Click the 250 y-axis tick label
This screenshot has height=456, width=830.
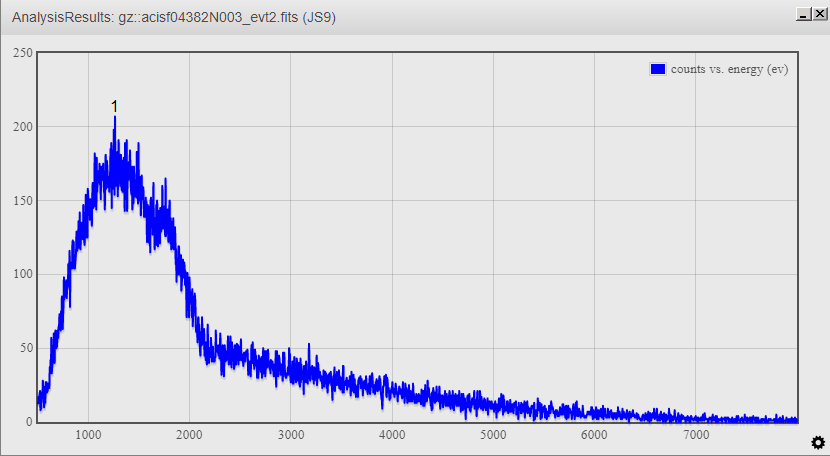tap(22, 53)
